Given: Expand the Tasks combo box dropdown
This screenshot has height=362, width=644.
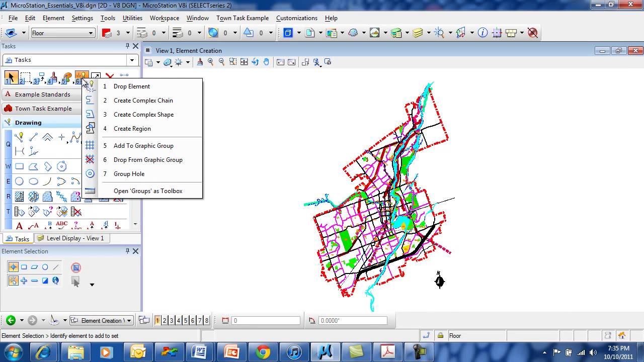Looking at the screenshot, I should click(x=132, y=60).
